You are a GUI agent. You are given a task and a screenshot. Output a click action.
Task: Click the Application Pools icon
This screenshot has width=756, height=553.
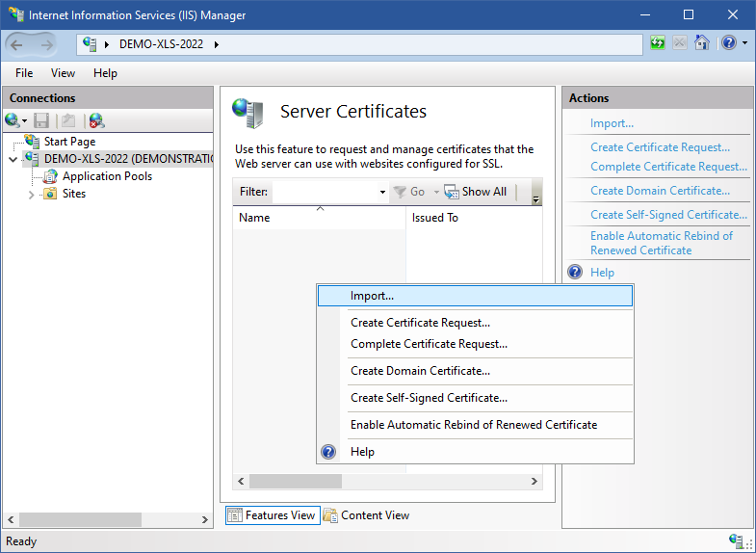point(50,176)
